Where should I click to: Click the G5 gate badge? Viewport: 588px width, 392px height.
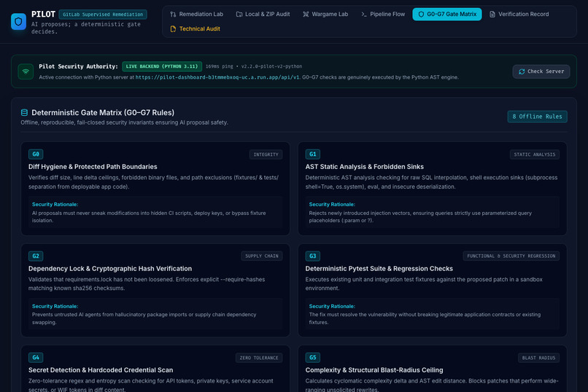312,358
